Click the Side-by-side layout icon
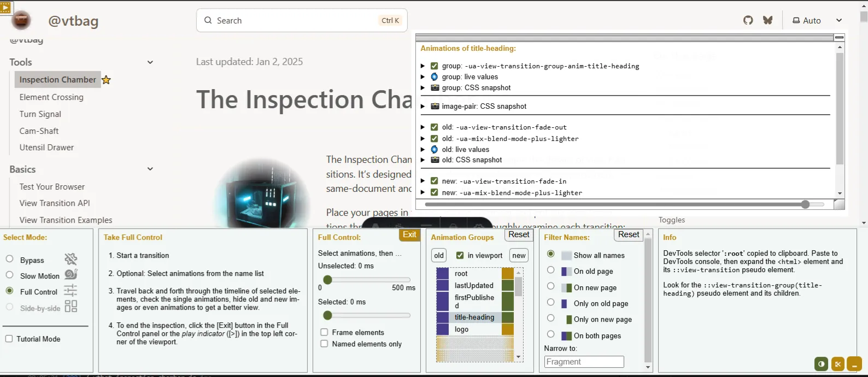Screen dimensions: 868x377 [x=71, y=306]
